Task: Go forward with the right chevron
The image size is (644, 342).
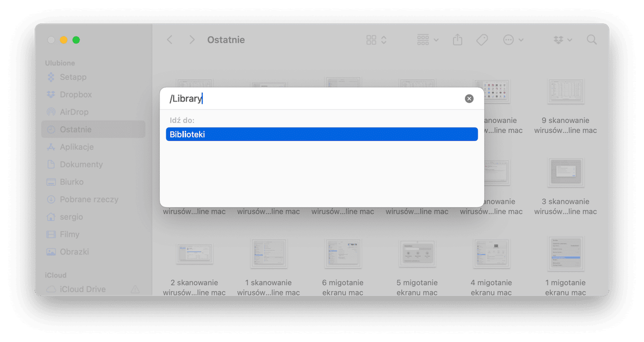Action: tap(192, 40)
